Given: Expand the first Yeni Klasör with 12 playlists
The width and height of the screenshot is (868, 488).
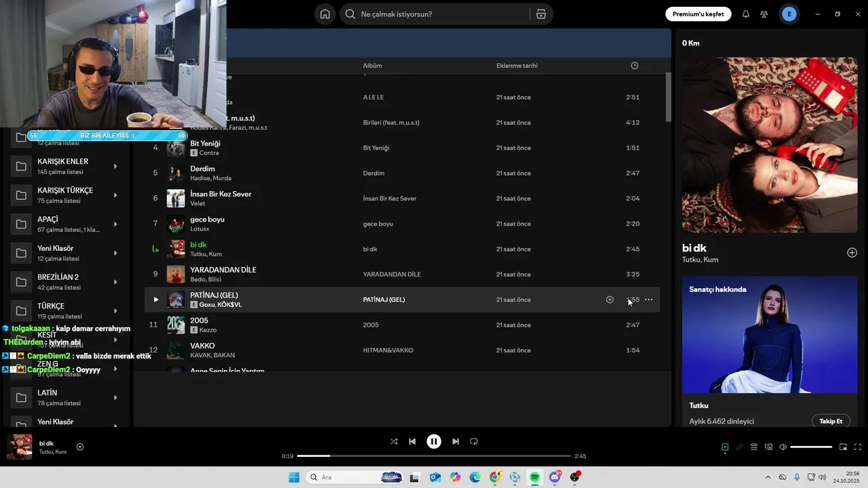Looking at the screenshot, I should tap(115, 253).
